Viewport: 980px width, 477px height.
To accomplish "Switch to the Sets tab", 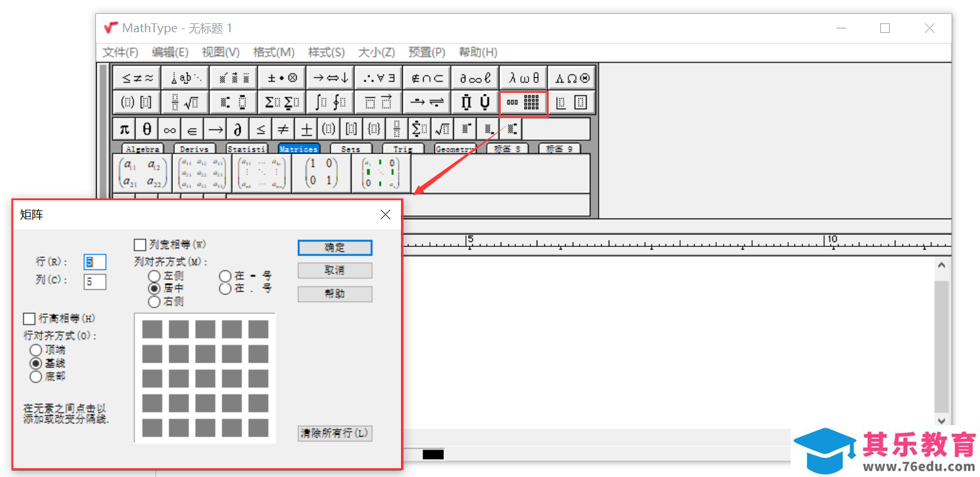I will click(x=350, y=149).
